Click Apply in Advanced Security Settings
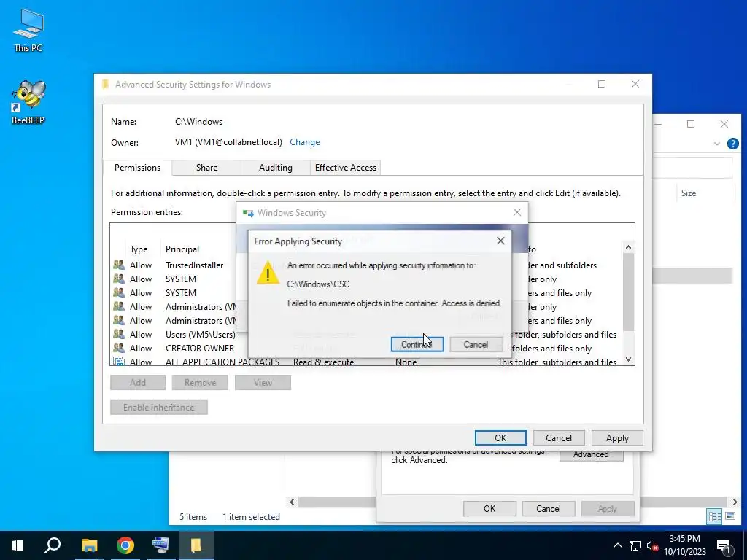The width and height of the screenshot is (747, 560). click(x=617, y=437)
